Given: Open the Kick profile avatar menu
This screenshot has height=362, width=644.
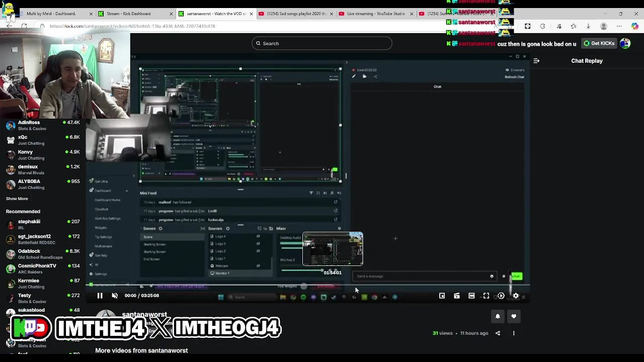Looking at the screenshot, I should (625, 43).
